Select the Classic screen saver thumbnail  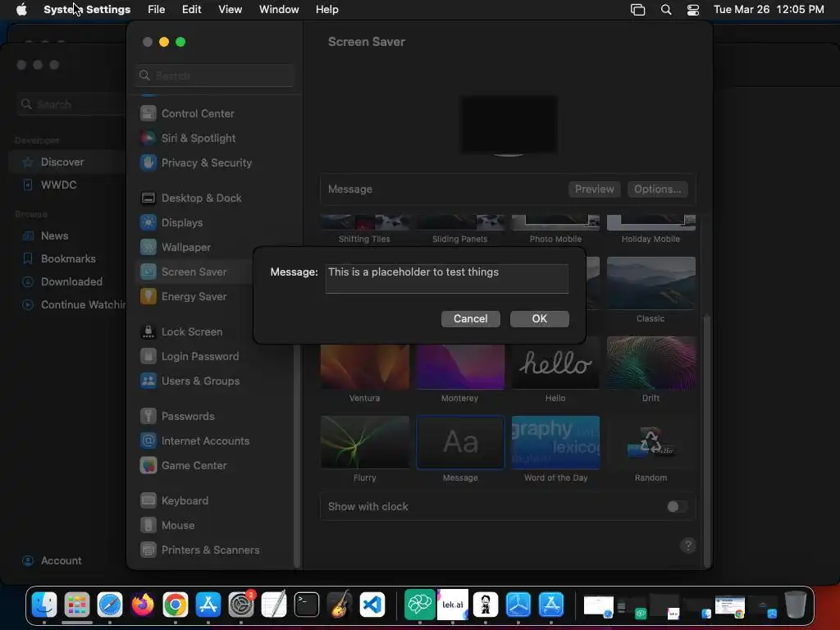click(651, 283)
